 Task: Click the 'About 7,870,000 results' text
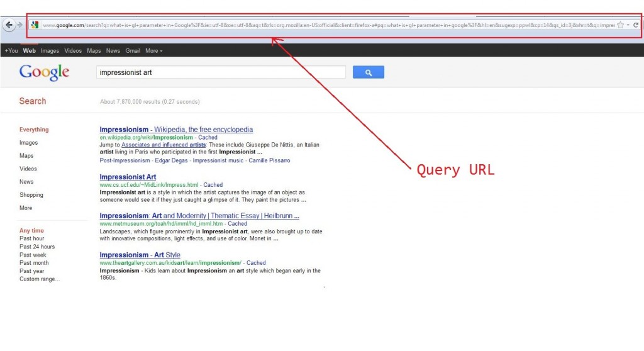150,101
